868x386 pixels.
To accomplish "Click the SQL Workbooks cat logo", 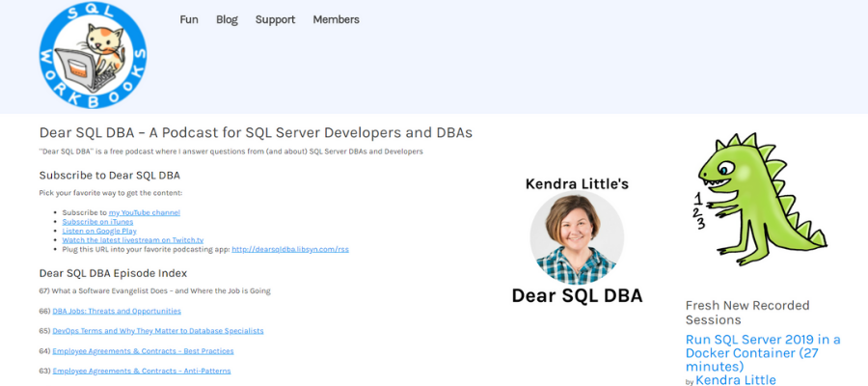I will coord(93,55).
